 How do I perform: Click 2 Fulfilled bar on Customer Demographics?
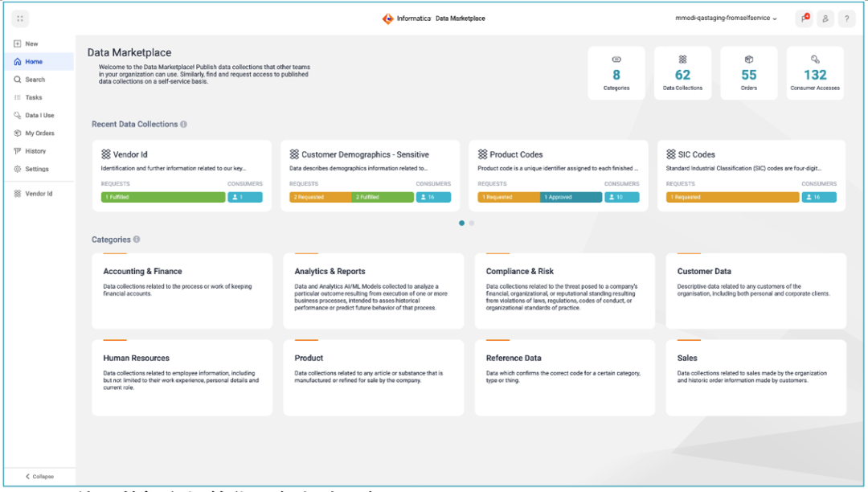(x=383, y=197)
